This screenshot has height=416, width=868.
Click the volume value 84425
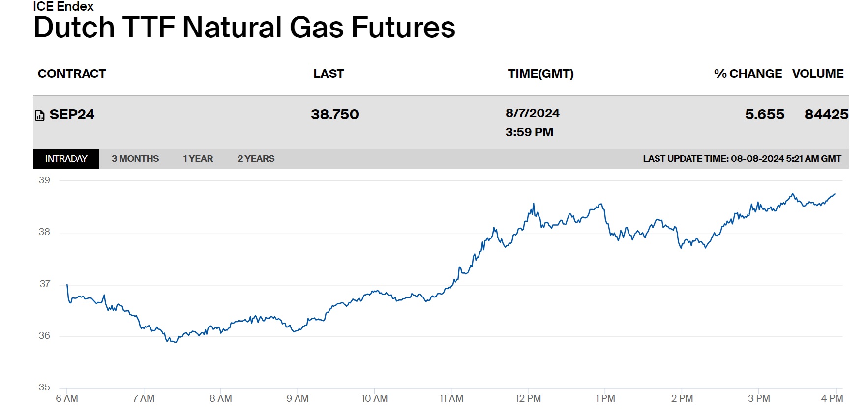click(x=826, y=115)
